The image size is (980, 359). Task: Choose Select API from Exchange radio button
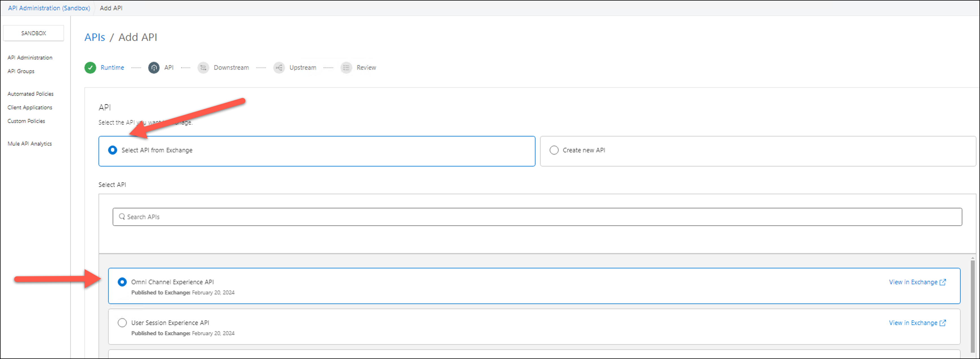pos(113,150)
